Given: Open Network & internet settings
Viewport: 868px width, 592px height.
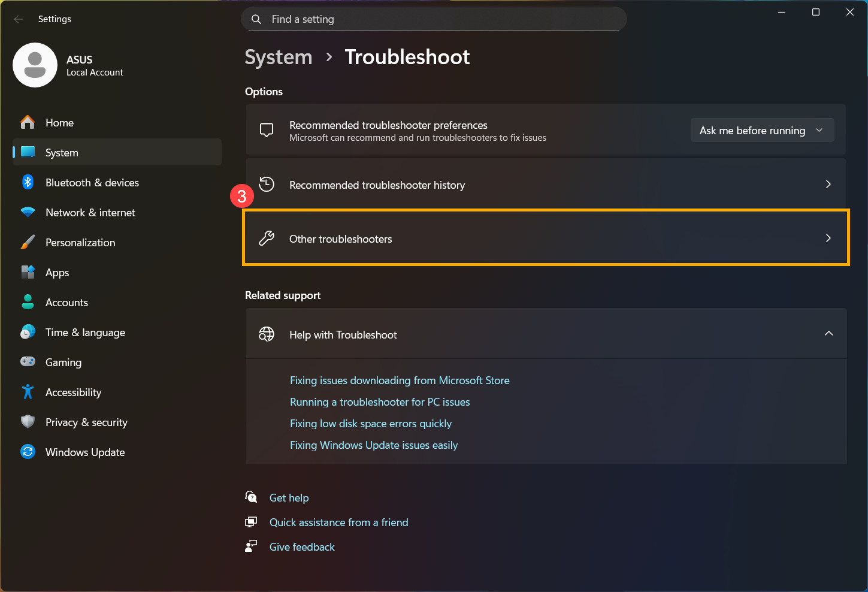Looking at the screenshot, I should [117, 212].
